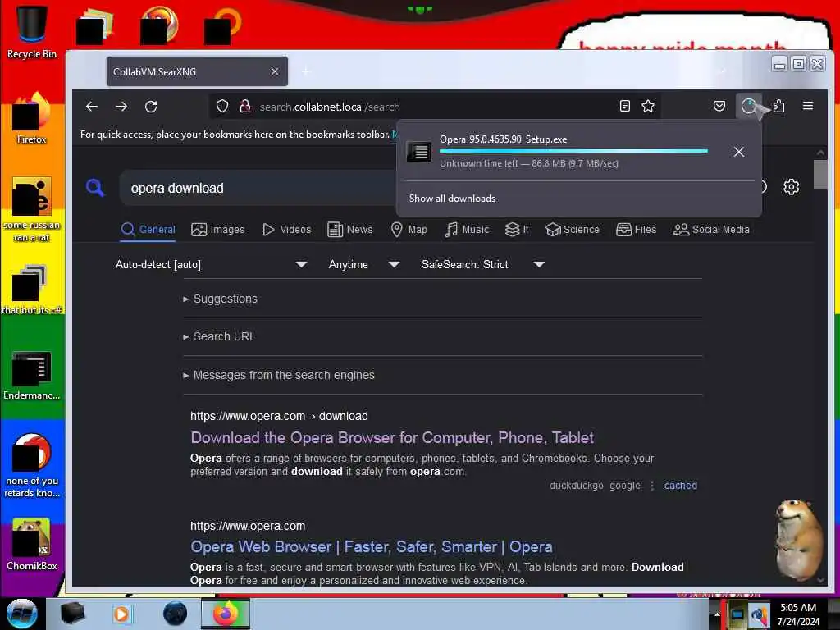Image resolution: width=840 pixels, height=630 pixels.
Task: Click the insecure connection padlock icon
Action: (245, 106)
